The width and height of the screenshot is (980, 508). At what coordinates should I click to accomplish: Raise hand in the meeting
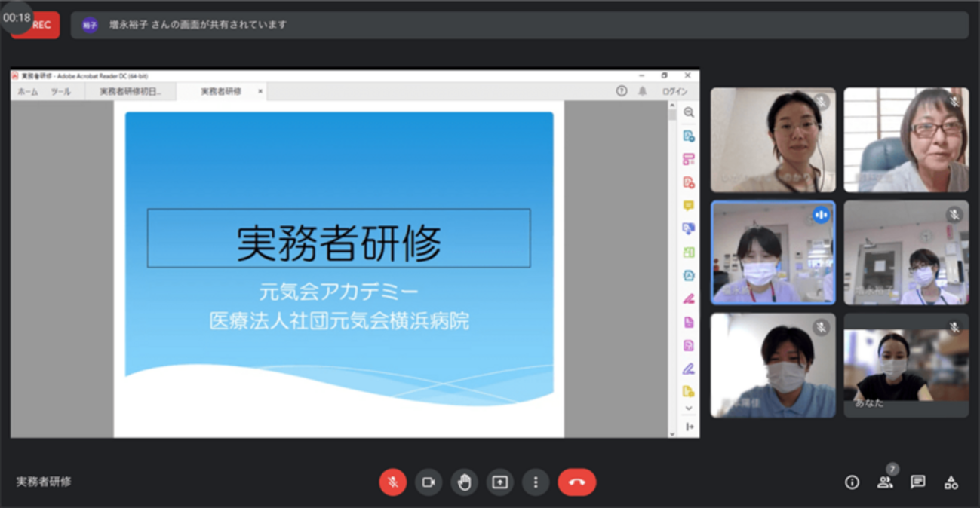coord(464,482)
